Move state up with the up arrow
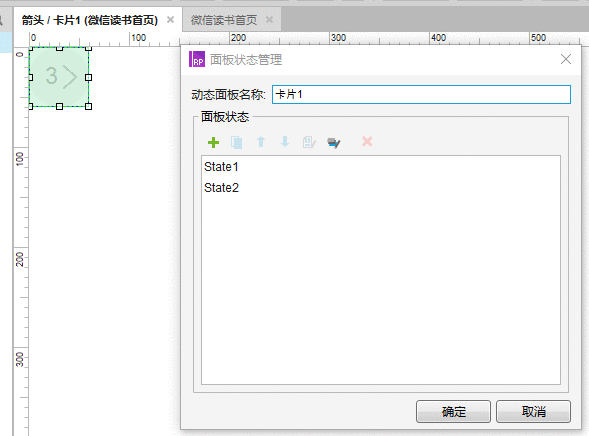Image resolution: width=589 pixels, height=436 pixels. click(x=261, y=142)
